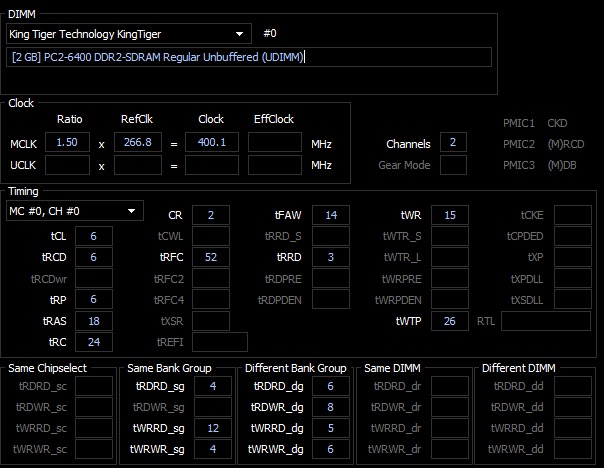Click the tRC value 24

[94, 342]
